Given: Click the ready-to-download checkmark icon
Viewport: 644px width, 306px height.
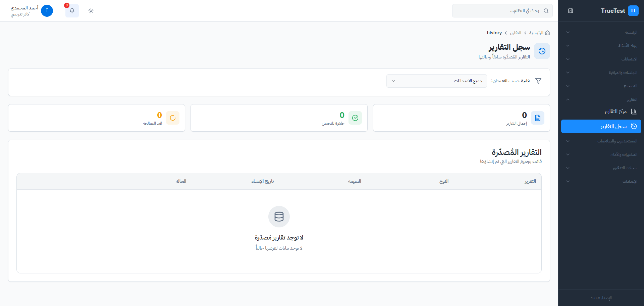Looking at the screenshot, I should (355, 118).
